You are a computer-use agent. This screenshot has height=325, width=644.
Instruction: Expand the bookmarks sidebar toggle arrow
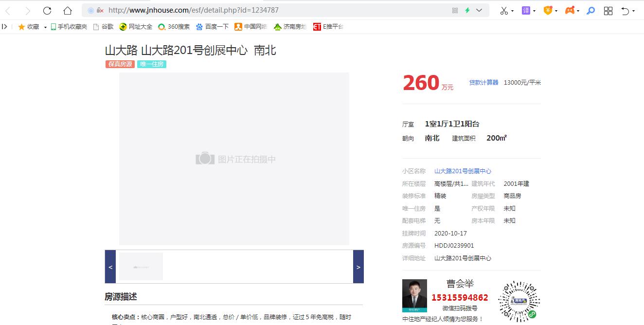5,27
